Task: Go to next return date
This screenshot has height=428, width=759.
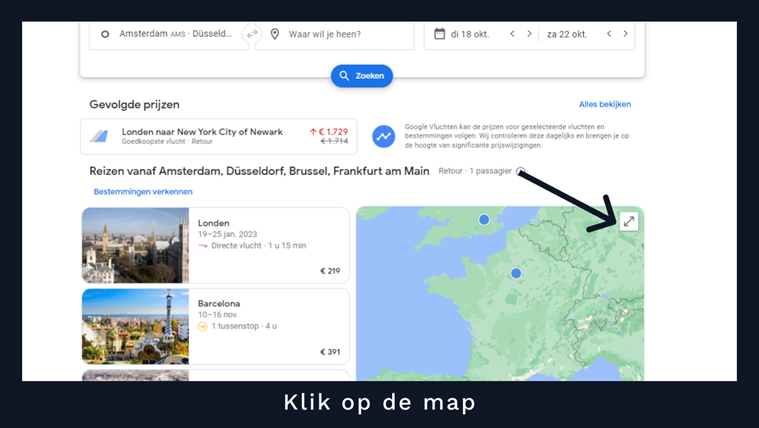Action: [x=626, y=34]
